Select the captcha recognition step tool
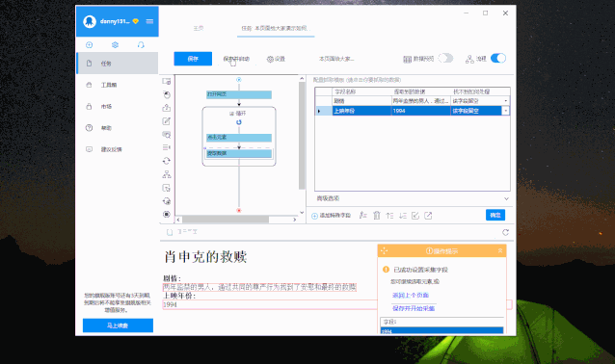The height and width of the screenshot is (364, 615). (167, 135)
